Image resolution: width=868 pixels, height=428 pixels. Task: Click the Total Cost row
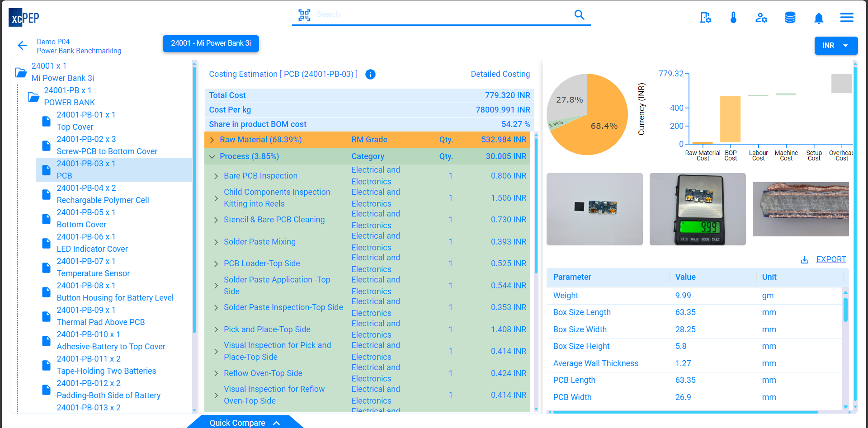(369, 95)
